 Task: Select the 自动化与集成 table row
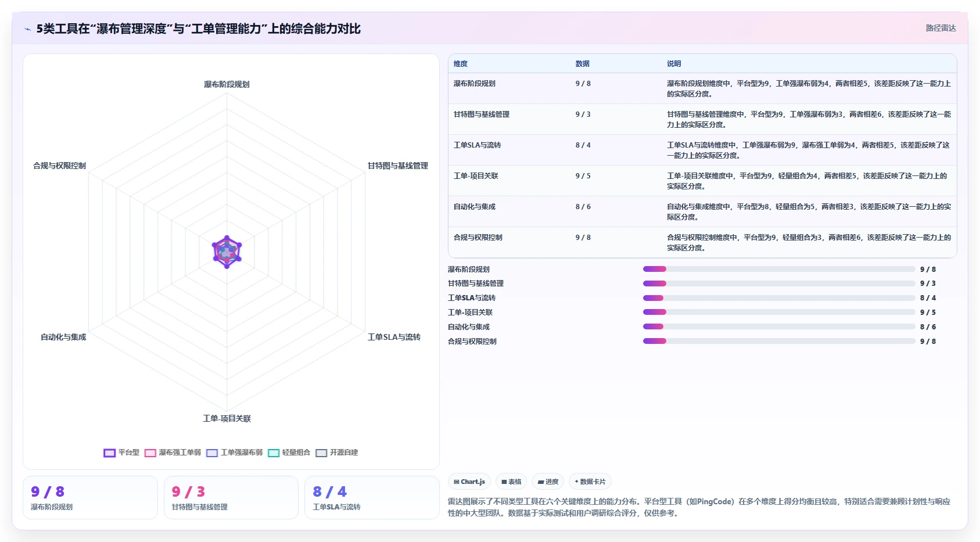[702, 211]
